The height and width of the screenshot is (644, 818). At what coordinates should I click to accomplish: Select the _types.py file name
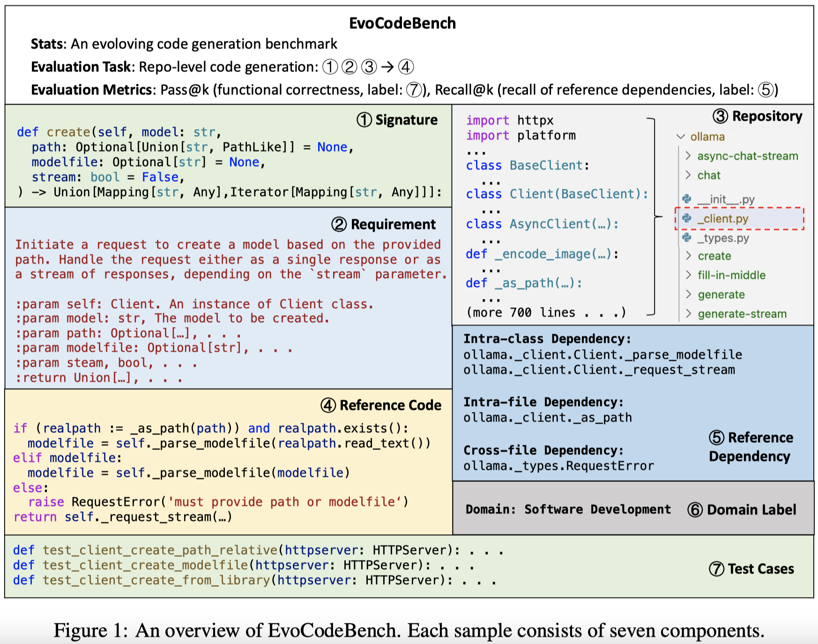point(723,239)
